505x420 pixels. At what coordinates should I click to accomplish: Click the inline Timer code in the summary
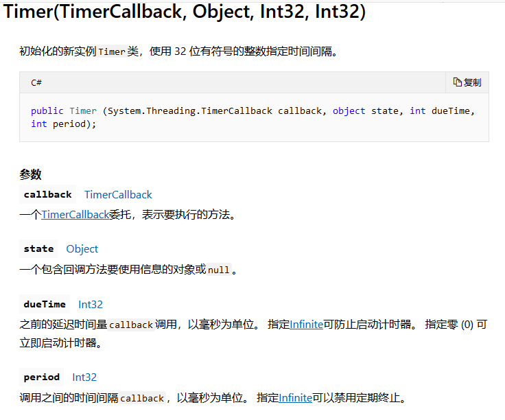pyautogui.click(x=112, y=51)
